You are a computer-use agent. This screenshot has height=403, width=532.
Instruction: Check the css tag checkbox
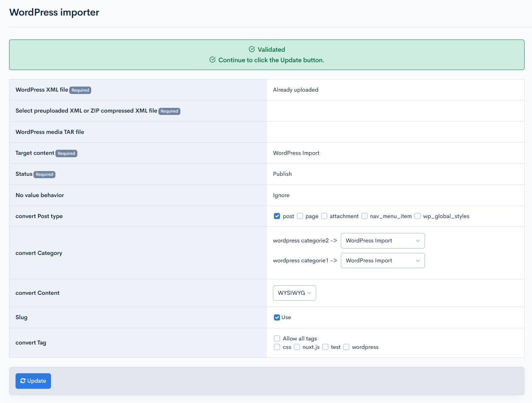pyautogui.click(x=277, y=347)
